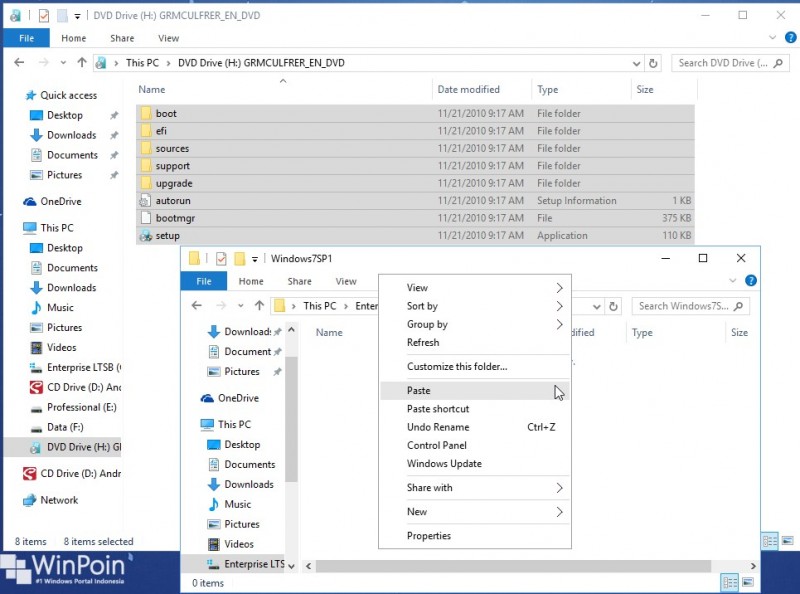Refresh the Windows7SP1 address bar
The image size is (800, 594).
click(613, 306)
